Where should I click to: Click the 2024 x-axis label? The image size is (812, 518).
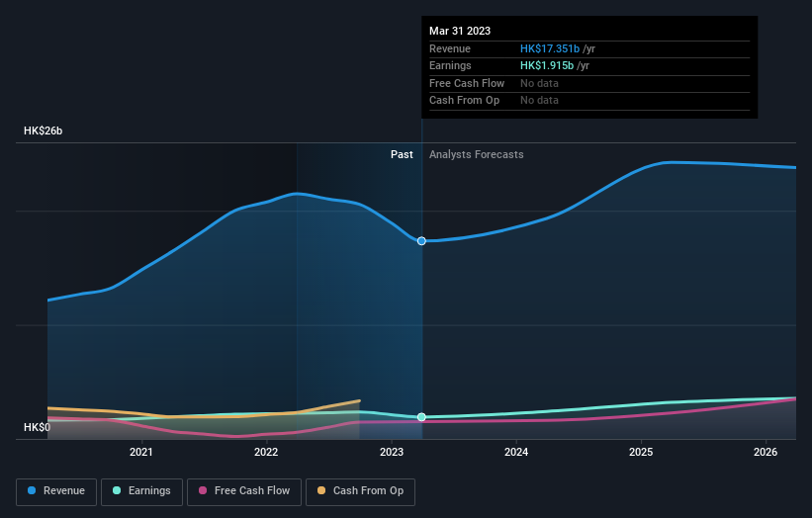pos(516,453)
